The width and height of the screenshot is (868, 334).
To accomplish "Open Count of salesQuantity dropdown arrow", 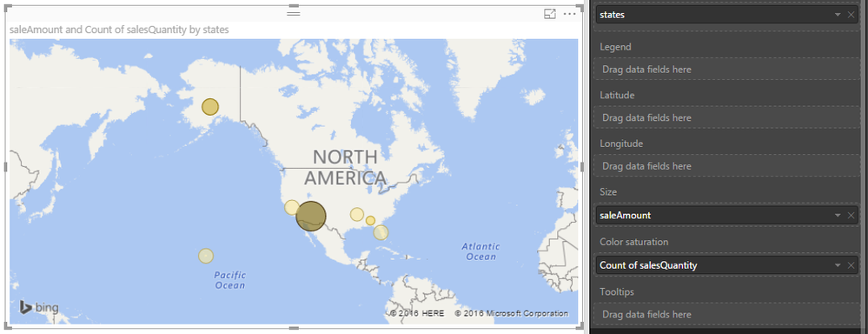I will [x=838, y=265].
